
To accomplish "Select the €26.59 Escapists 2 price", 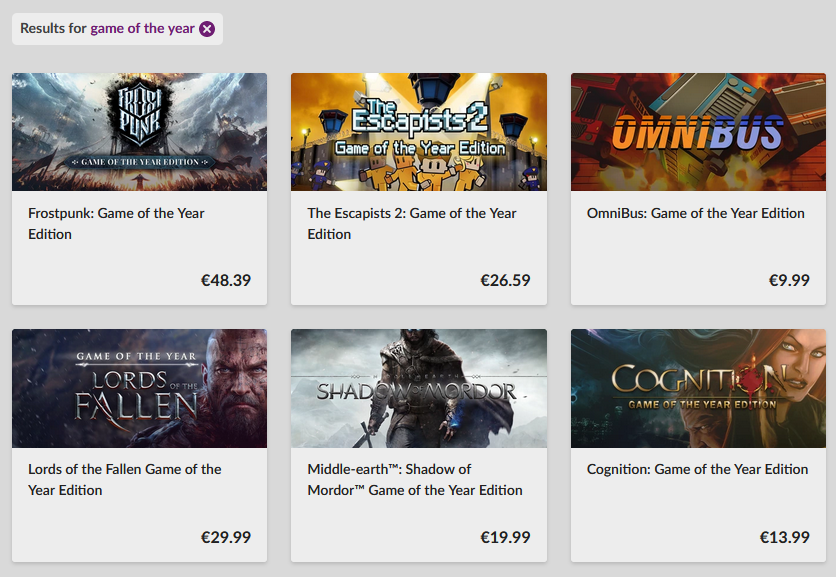I will pos(505,281).
